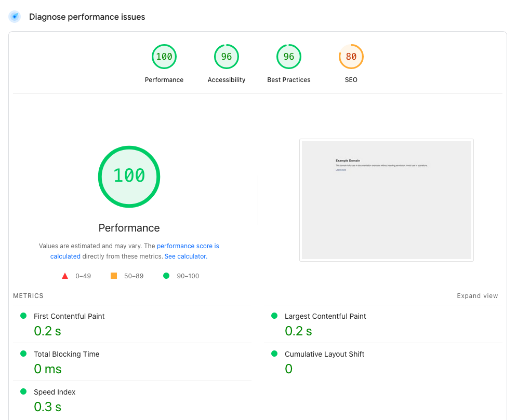Open the SEO score gauge
This screenshot has height=420, width=517.
pyautogui.click(x=351, y=57)
